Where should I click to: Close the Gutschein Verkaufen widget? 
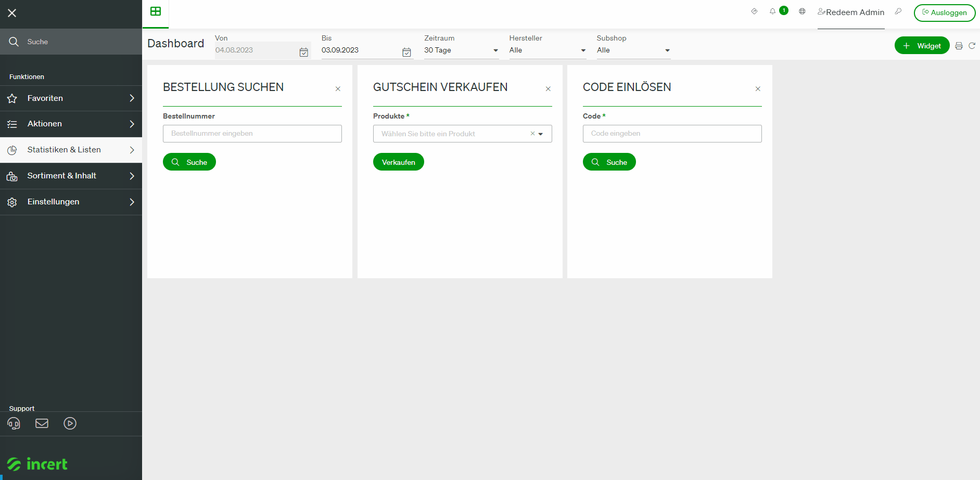pos(548,89)
